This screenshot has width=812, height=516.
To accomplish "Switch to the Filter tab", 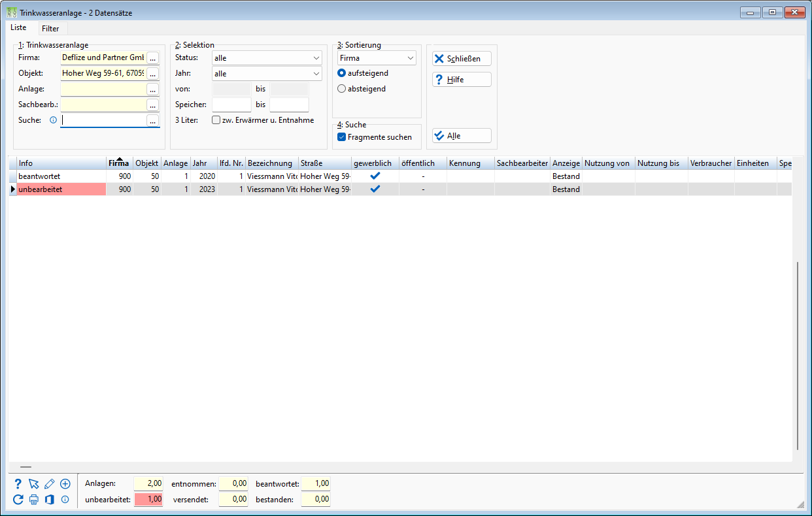I will point(50,29).
